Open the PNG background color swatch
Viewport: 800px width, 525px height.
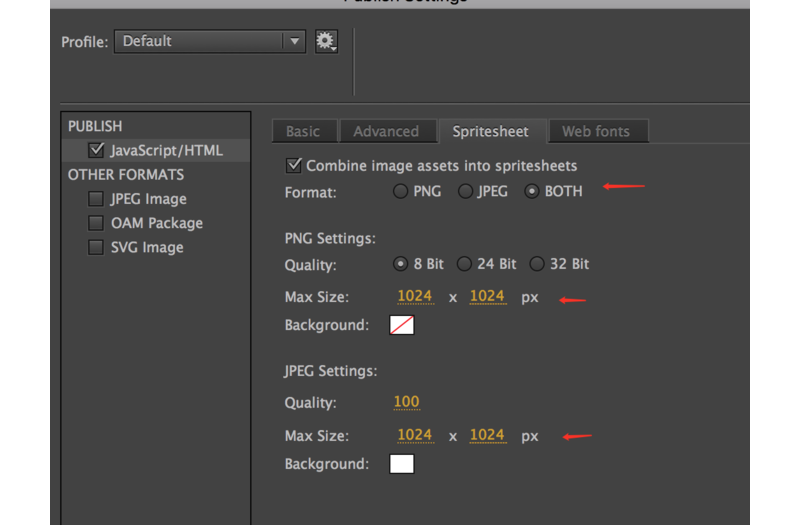coord(402,325)
